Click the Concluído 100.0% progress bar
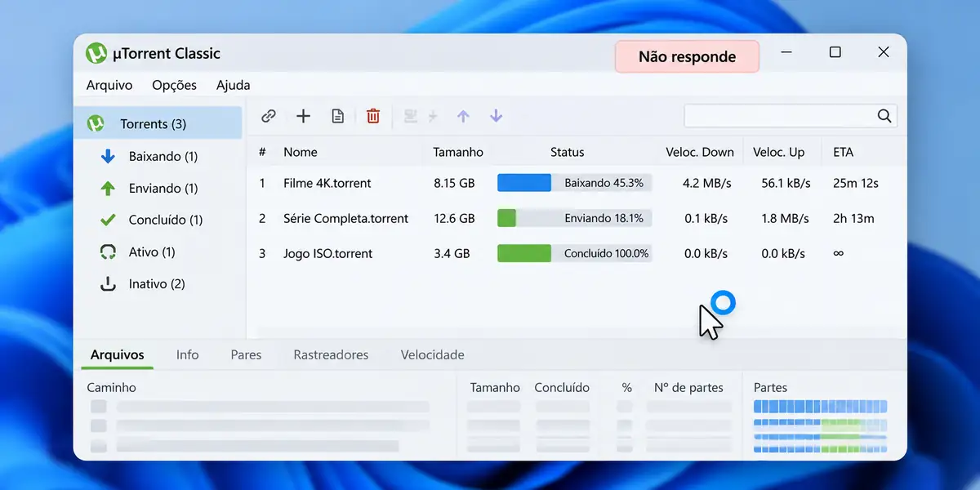980x490 pixels. pos(574,253)
